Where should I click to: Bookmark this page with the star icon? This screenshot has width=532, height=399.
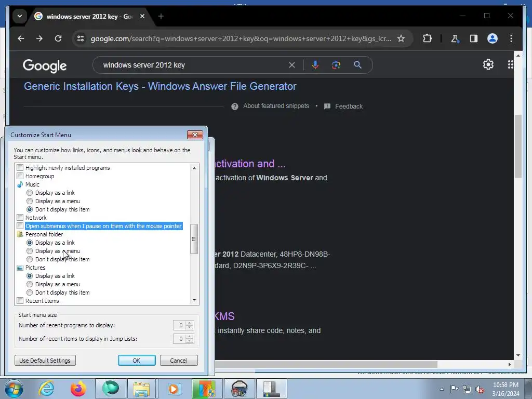pyautogui.click(x=401, y=38)
